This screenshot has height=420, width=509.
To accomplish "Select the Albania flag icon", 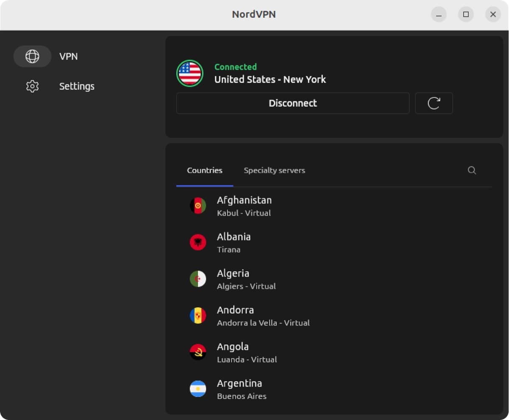I will tap(198, 242).
